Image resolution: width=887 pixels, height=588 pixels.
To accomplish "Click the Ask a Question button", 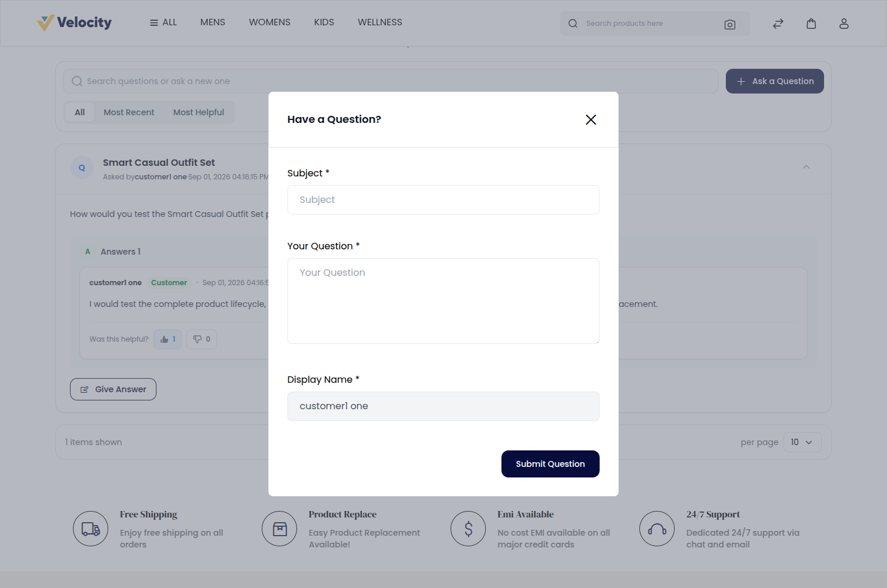I will [775, 81].
